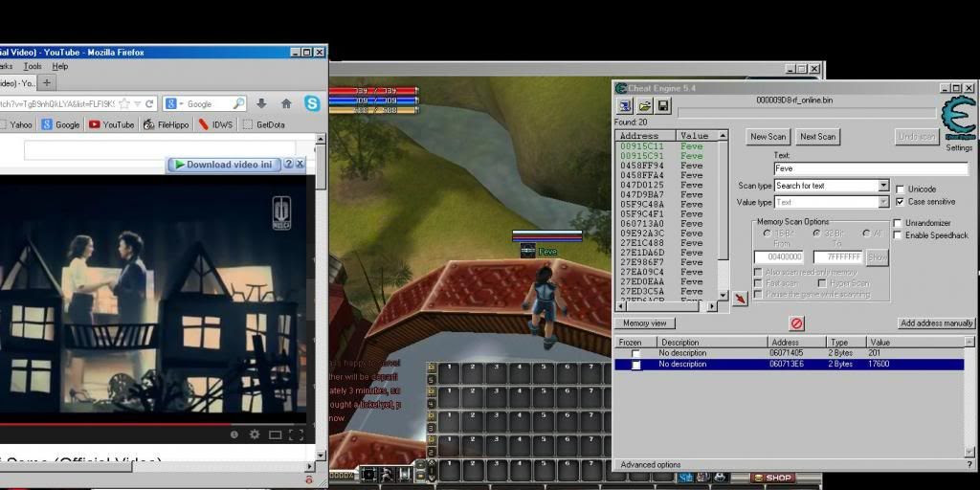Toggle the Hyper Scan checkbox
The image size is (980, 490).
(x=822, y=283)
